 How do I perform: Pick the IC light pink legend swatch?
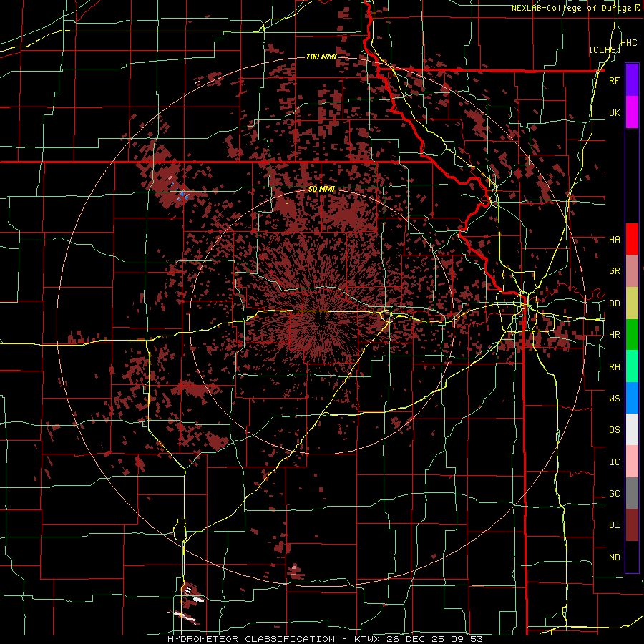[632, 462]
